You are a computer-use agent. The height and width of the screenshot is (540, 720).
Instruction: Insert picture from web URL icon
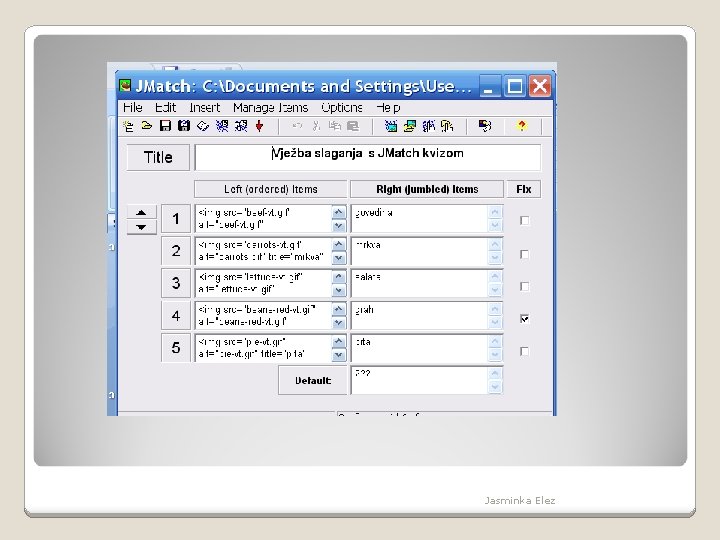click(391, 126)
